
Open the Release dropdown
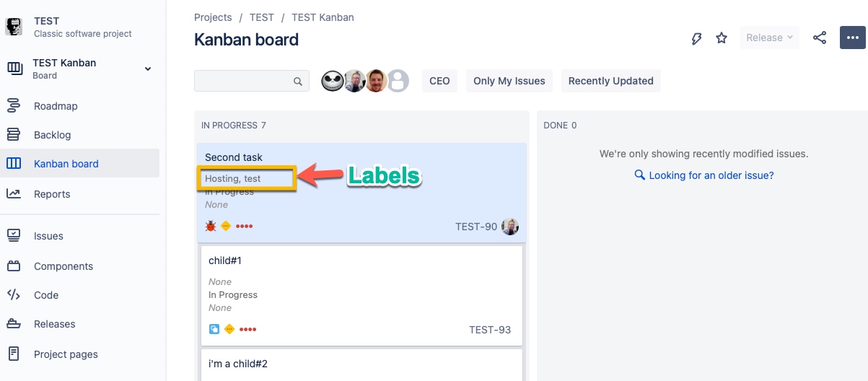click(x=769, y=38)
